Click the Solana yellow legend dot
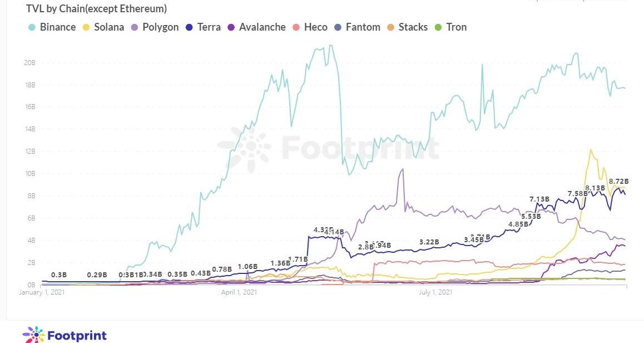The width and height of the screenshot is (644, 343). (86, 27)
